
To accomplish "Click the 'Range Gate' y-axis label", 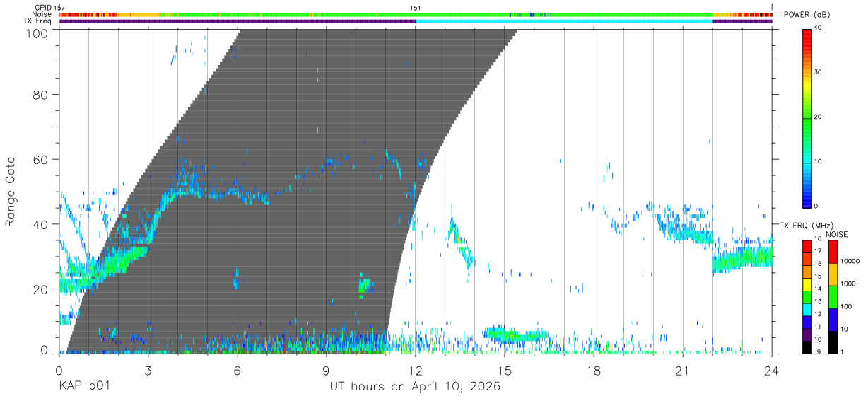I will [x=11, y=192].
